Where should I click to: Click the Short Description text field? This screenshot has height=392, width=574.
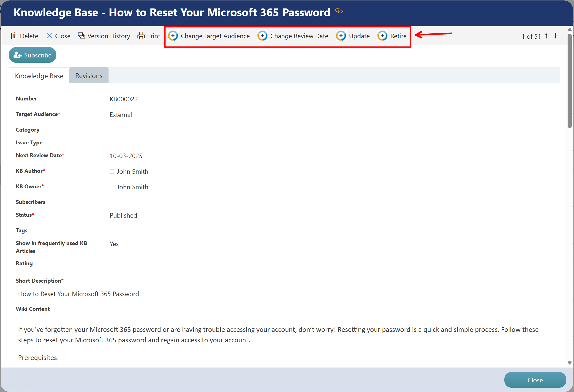[x=79, y=294]
